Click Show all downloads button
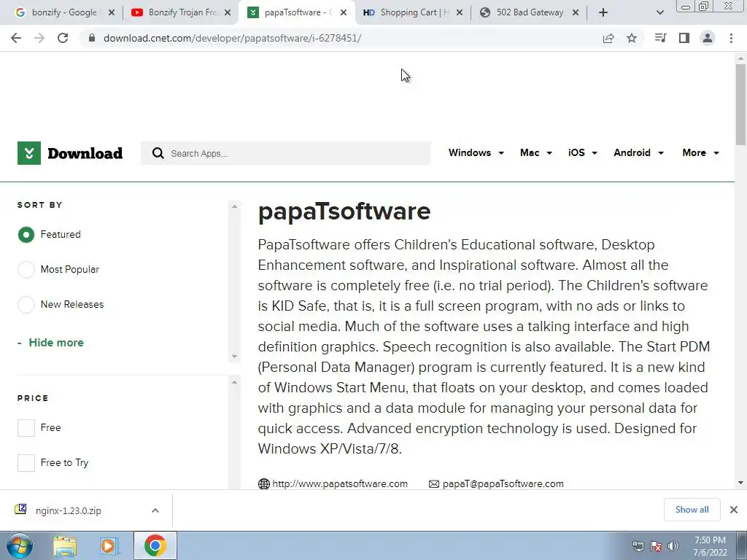The width and height of the screenshot is (747, 560). [692, 510]
